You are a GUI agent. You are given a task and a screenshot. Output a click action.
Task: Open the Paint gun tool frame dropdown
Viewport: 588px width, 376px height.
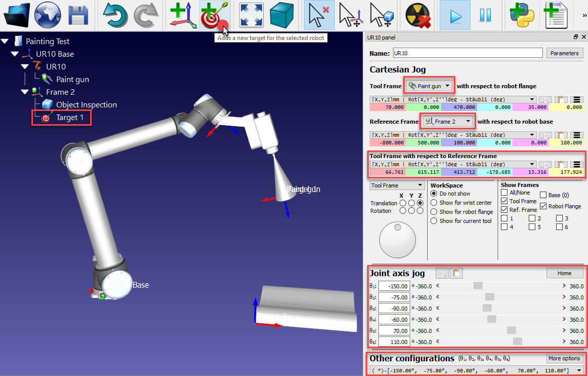click(x=429, y=86)
